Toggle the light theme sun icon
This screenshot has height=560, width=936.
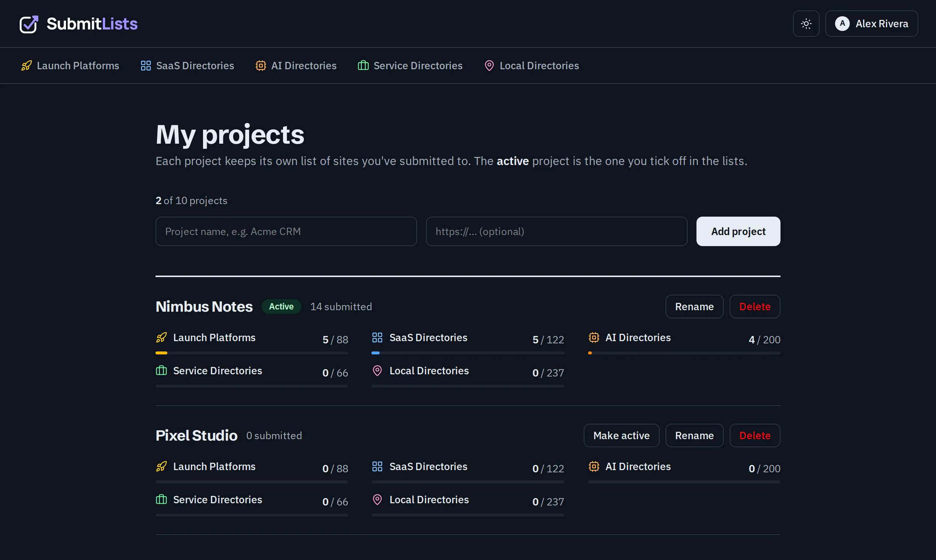[x=806, y=24]
